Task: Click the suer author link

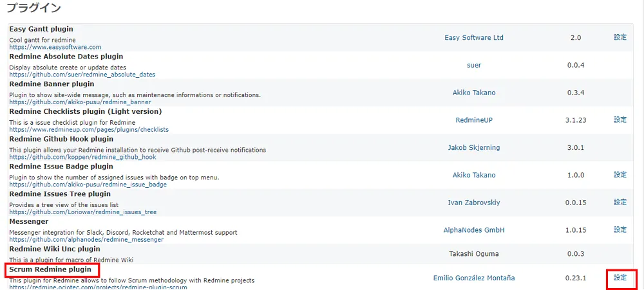Action: coord(474,65)
